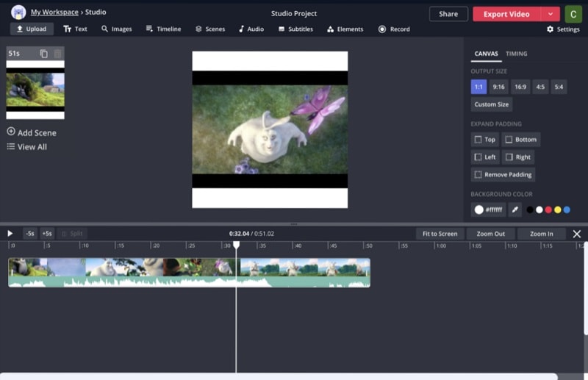Click View All scenes
The image size is (588, 380).
coord(26,147)
